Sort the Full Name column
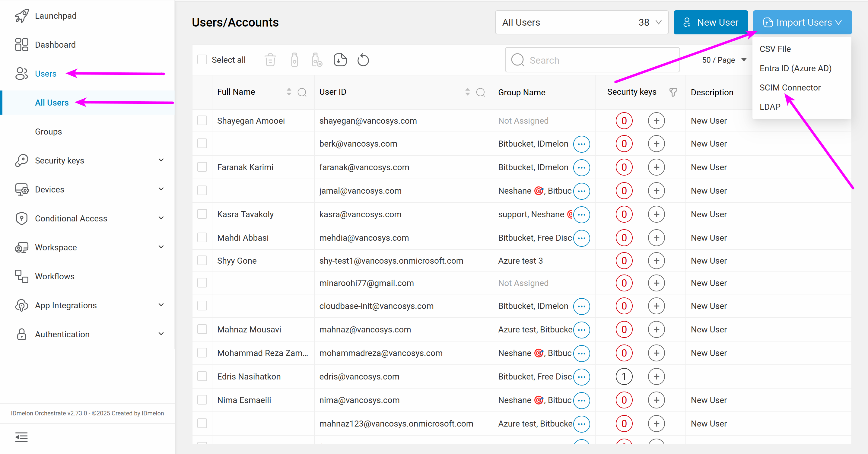Viewport: 868px width, 454px height. [289, 92]
